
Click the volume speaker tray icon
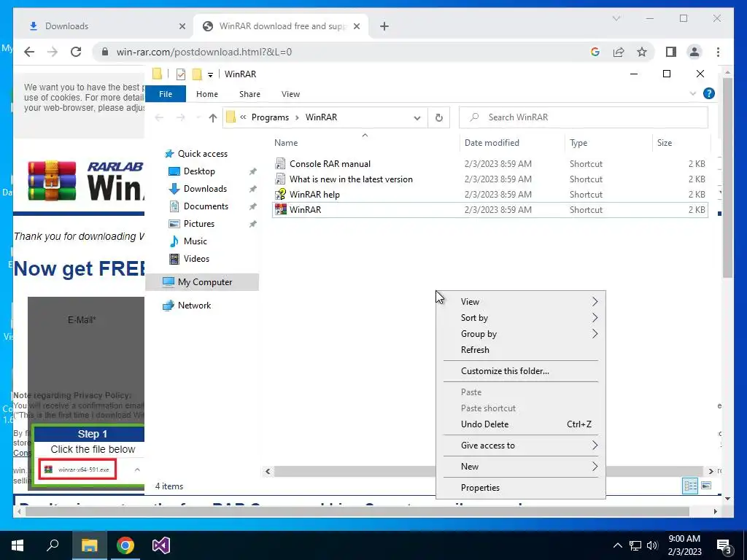[652, 545]
